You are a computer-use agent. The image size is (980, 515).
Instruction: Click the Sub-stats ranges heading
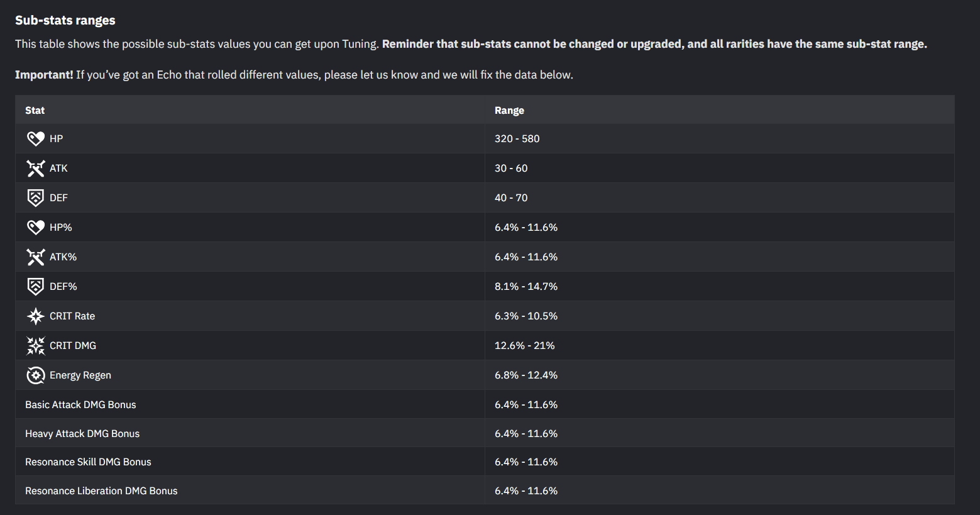click(x=65, y=20)
